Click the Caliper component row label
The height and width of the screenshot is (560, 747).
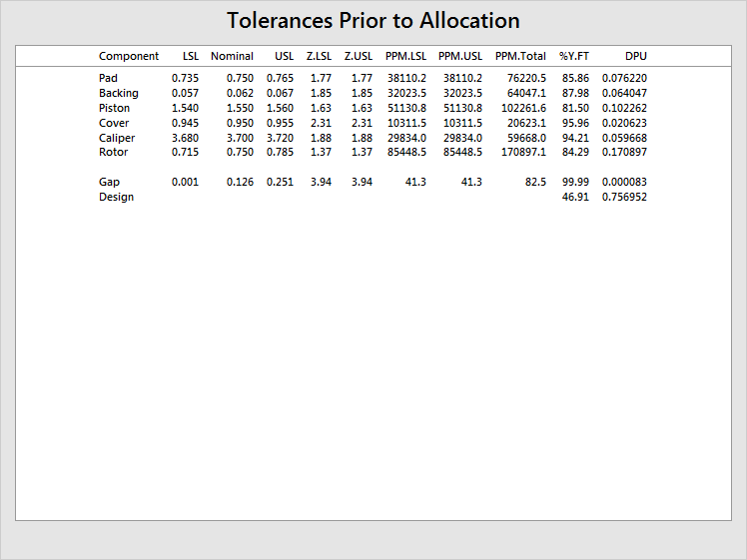[117, 138]
